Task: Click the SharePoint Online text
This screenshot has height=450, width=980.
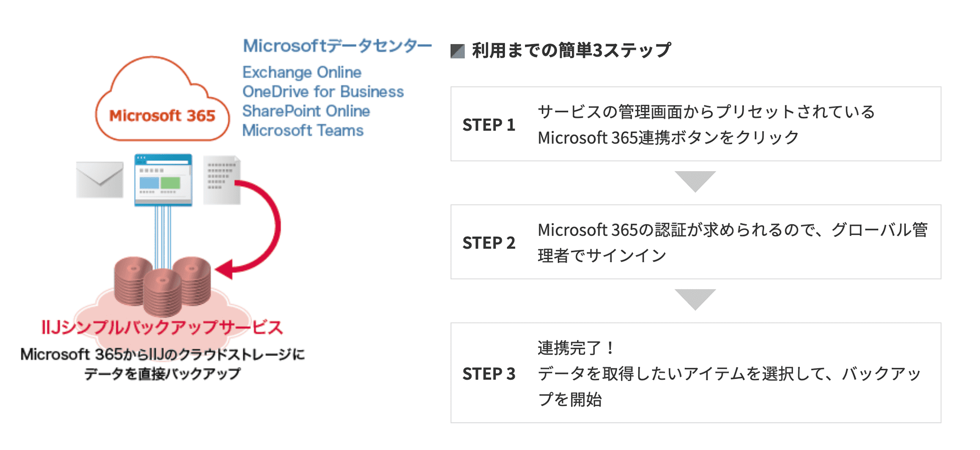Action: [x=306, y=111]
